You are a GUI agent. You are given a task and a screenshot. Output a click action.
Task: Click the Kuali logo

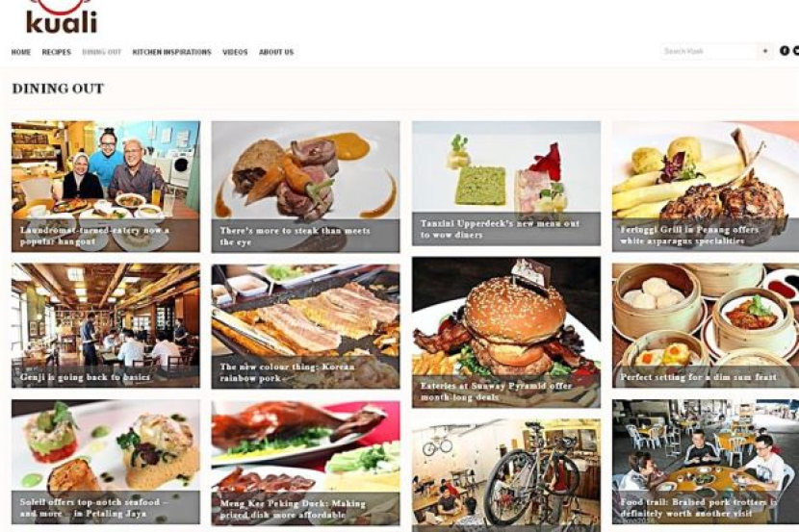62,17
